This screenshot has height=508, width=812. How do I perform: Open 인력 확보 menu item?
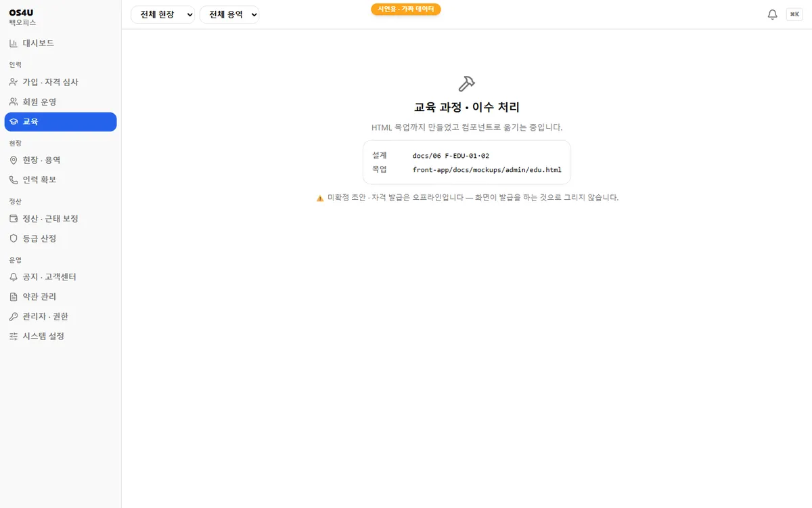(61, 180)
